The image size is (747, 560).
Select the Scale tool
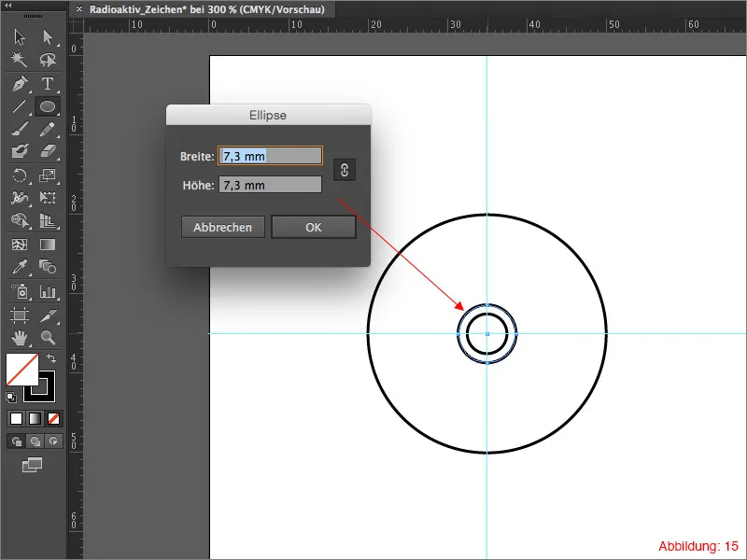click(x=48, y=175)
